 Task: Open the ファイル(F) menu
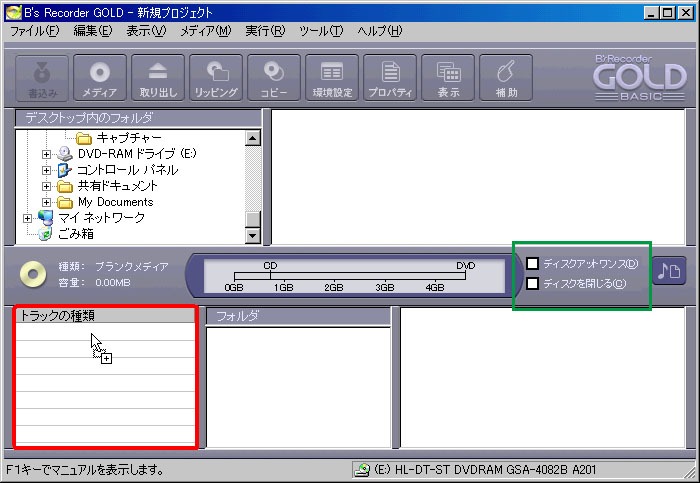coord(34,31)
